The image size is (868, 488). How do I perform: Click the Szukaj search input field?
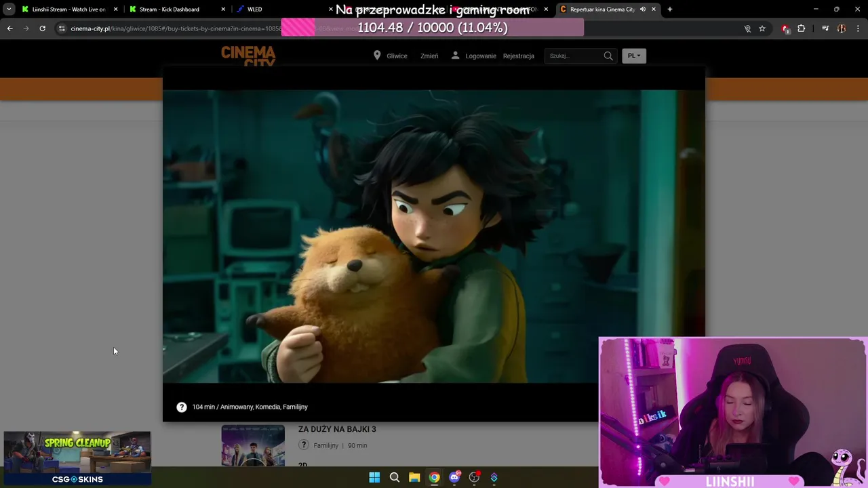[574, 56]
